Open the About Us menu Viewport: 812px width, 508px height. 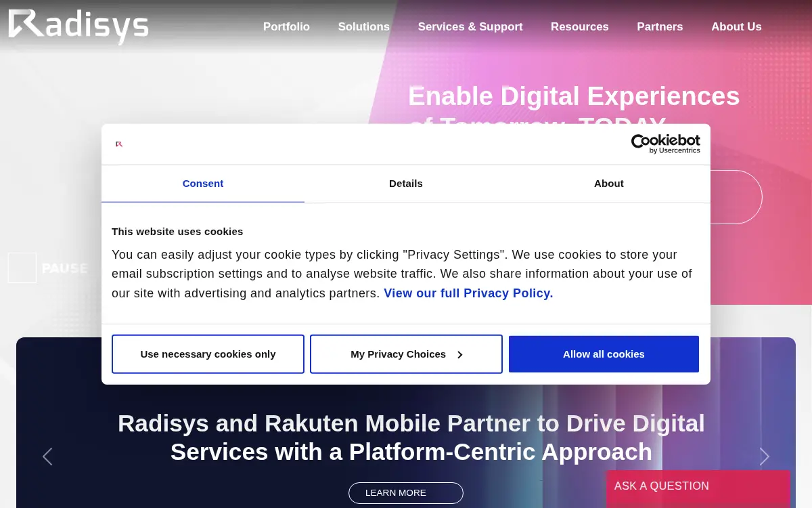(736, 26)
